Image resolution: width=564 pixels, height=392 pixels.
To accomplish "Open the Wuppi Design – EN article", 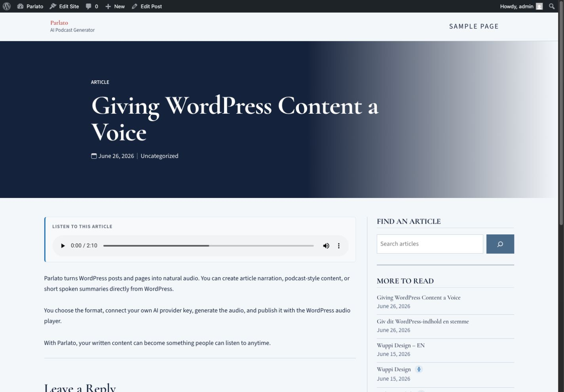I will coord(401,345).
